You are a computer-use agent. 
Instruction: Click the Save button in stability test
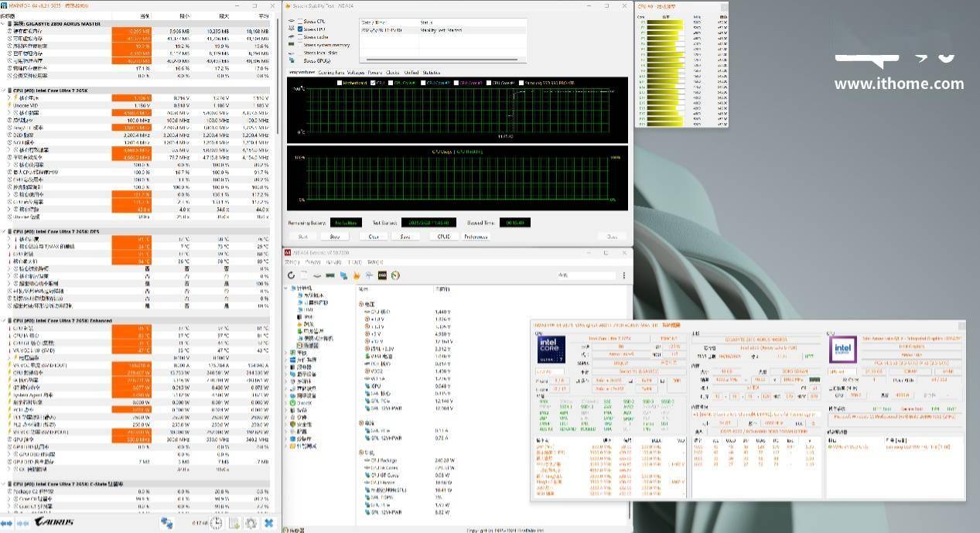tap(405, 237)
